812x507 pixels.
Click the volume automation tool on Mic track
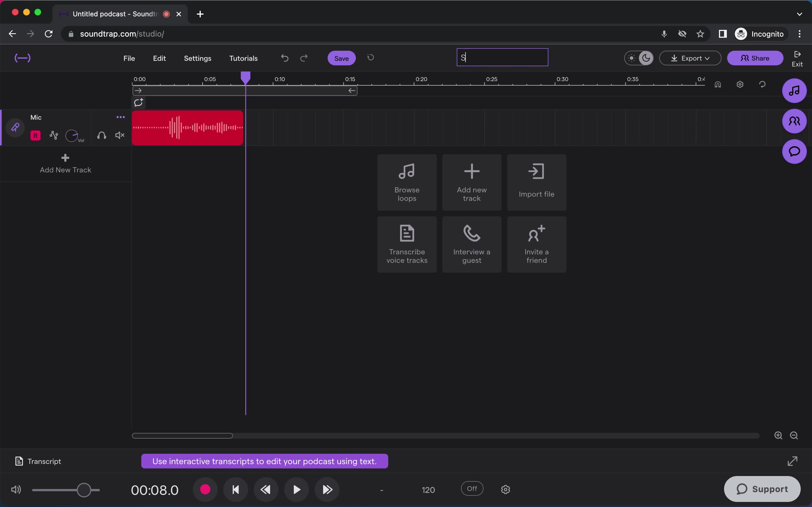54,135
